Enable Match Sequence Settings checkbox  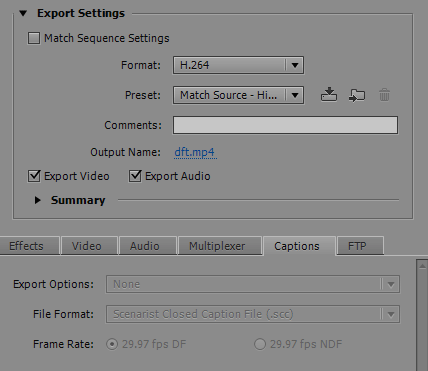tap(34, 38)
